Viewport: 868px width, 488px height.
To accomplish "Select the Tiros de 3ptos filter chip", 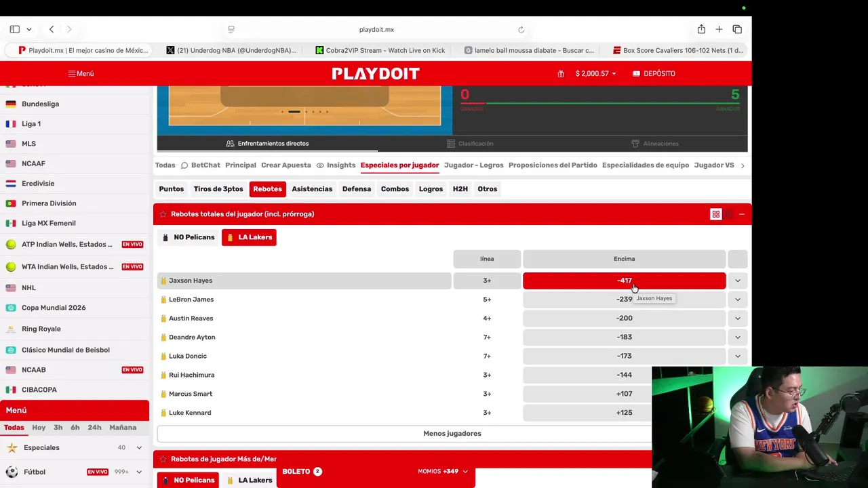I will (x=218, y=189).
